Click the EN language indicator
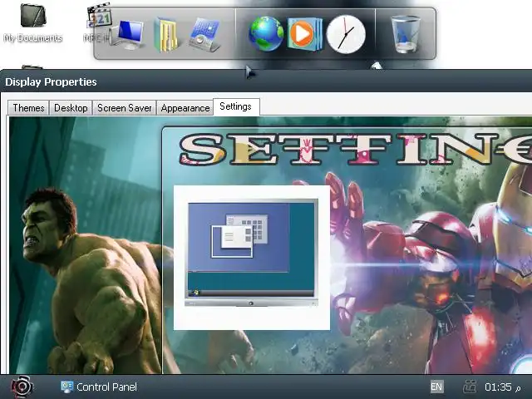Image resolution: width=532 pixels, height=399 pixels. tap(436, 387)
